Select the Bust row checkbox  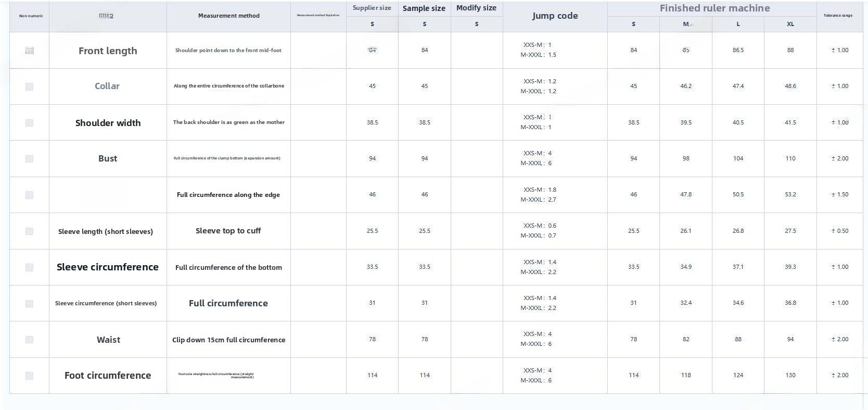tap(29, 159)
